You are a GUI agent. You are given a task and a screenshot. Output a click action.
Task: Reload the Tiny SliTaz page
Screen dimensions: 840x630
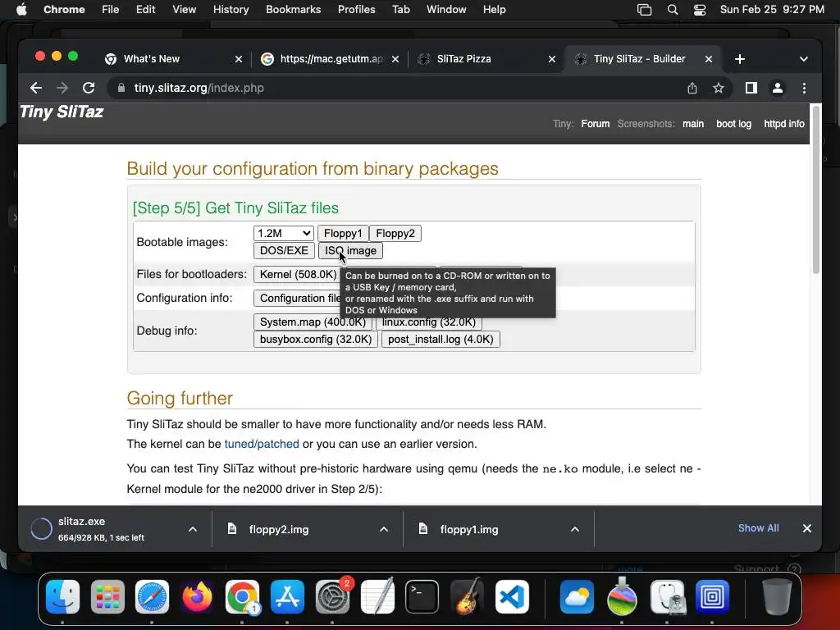[x=89, y=88]
